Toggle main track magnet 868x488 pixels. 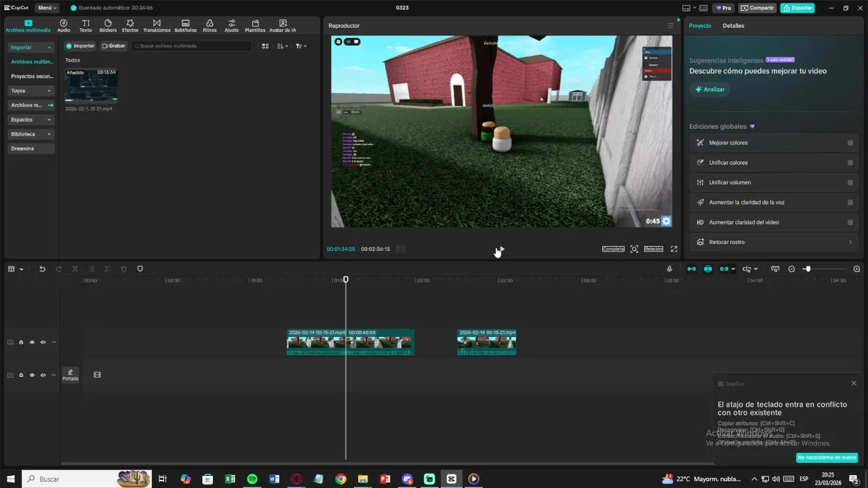[692, 269]
